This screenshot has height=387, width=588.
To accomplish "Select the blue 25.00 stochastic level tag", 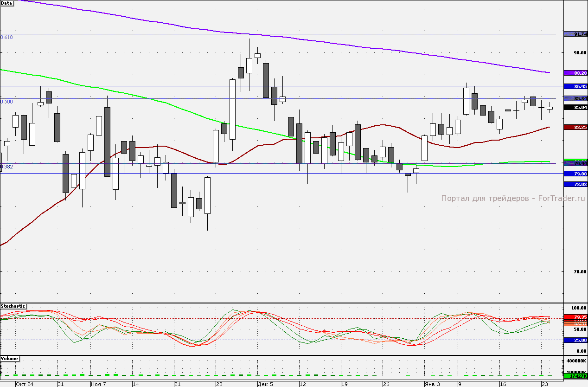I will tap(575, 340).
